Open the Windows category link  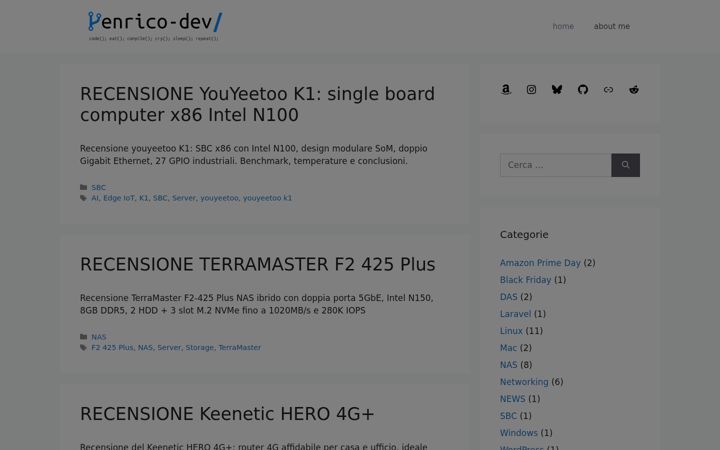coord(518,433)
